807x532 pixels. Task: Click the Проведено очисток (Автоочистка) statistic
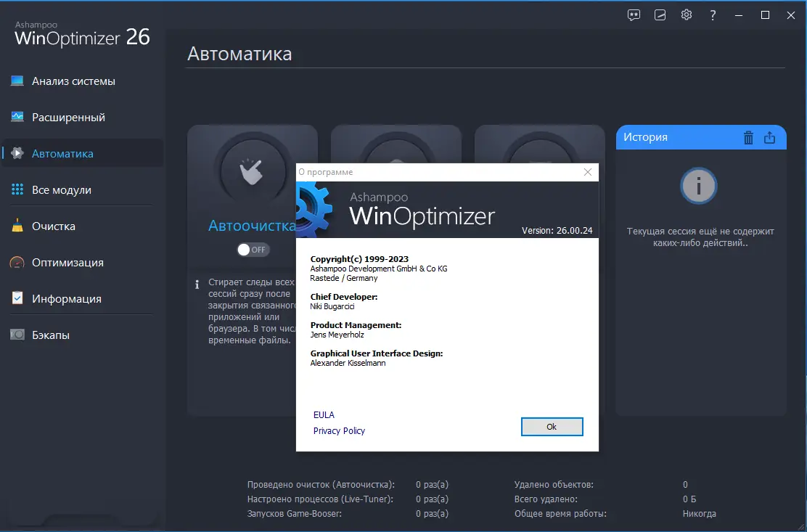[x=321, y=485]
